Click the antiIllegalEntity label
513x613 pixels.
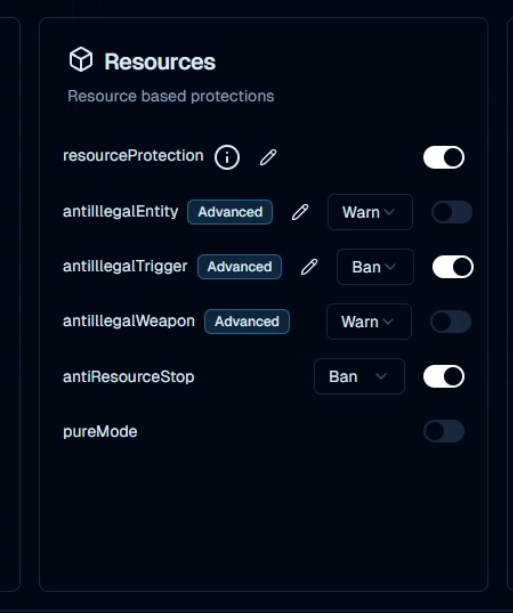120,212
